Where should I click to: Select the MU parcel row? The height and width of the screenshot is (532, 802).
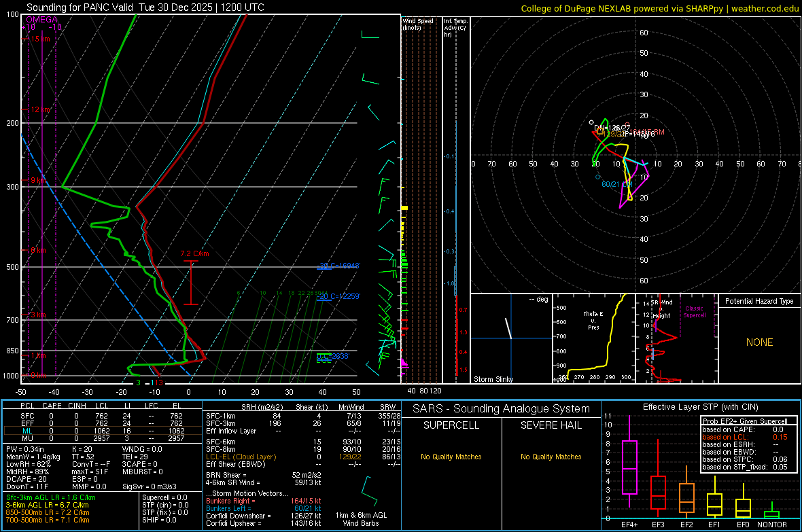point(102,438)
